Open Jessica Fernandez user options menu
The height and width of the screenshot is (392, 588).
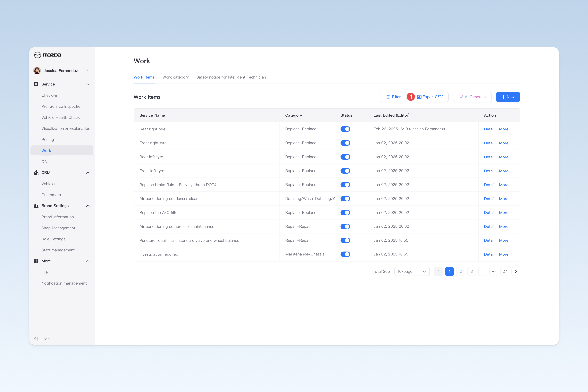click(88, 71)
